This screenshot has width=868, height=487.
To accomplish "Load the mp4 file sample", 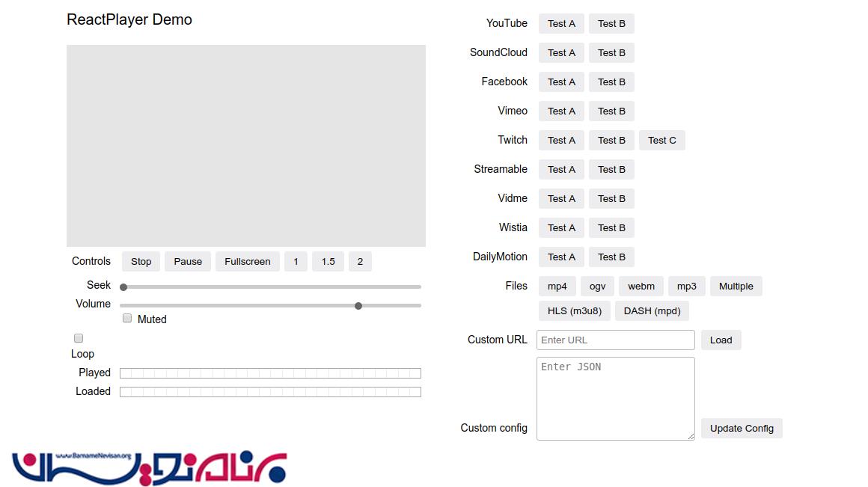I will coord(557,287).
